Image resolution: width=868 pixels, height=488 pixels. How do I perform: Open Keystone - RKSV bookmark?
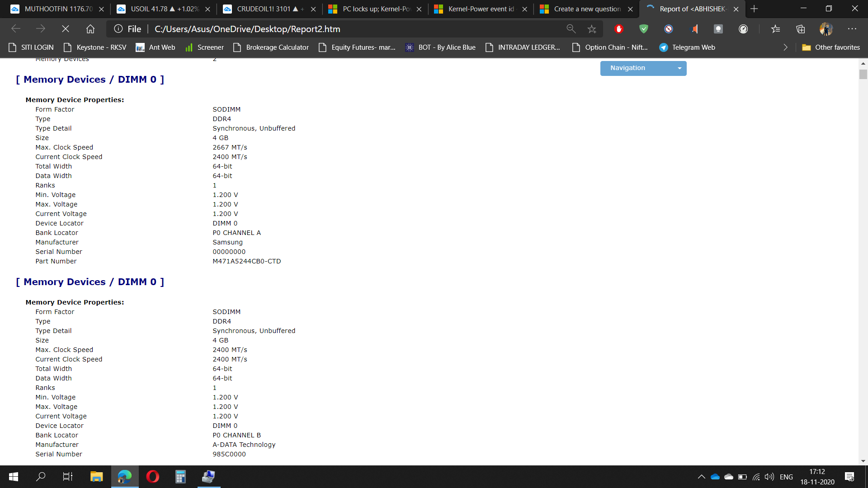[95, 47]
